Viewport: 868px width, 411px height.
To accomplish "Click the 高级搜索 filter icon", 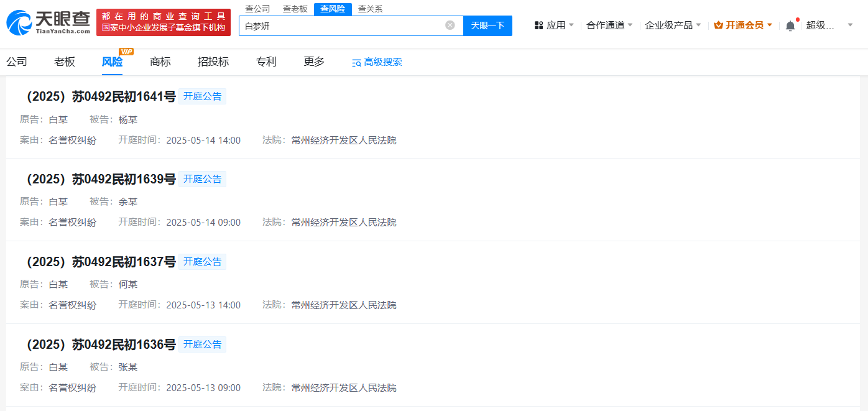I will tap(356, 62).
